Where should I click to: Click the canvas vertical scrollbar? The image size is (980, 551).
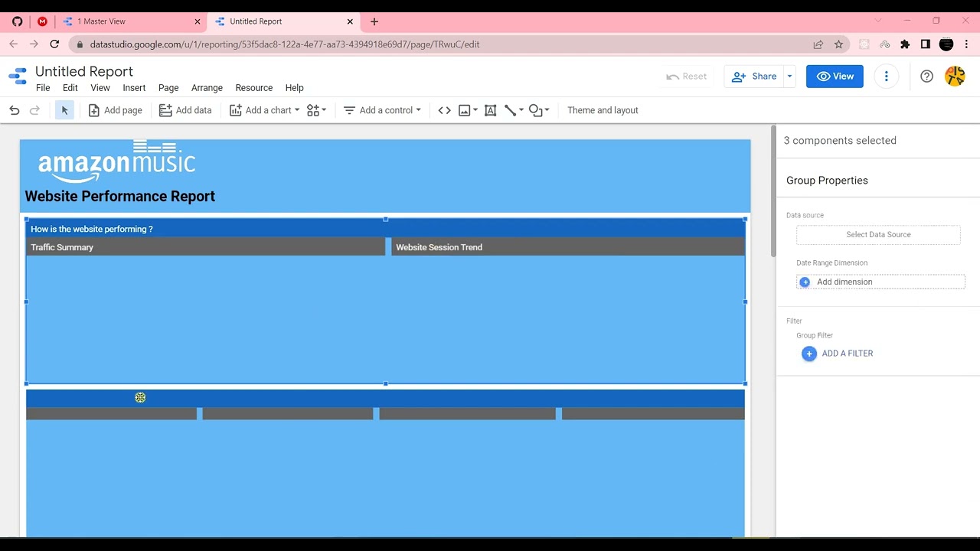[x=773, y=193]
